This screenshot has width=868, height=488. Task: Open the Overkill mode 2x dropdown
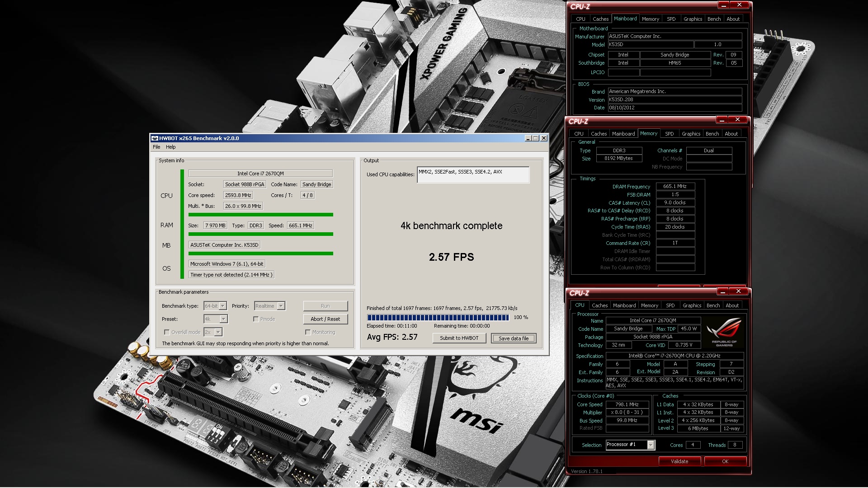(213, 332)
